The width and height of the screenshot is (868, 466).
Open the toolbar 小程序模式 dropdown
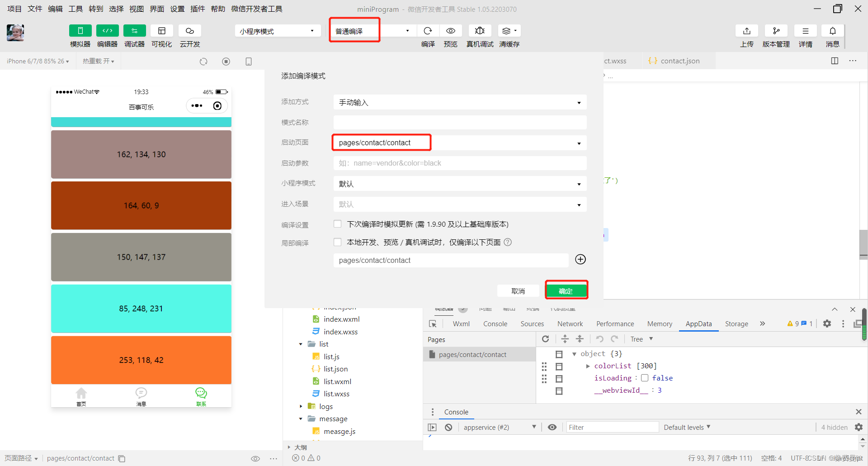277,31
